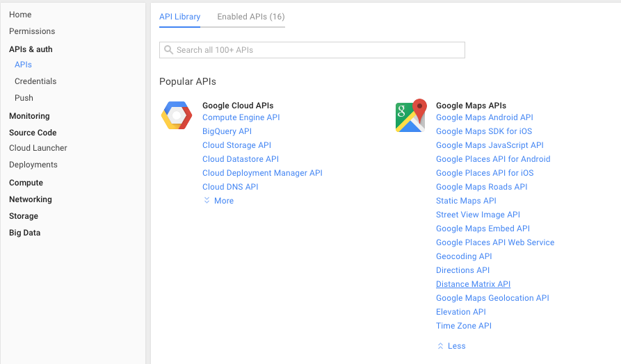This screenshot has width=621, height=364.
Task: Click the Google Maps logo icon
Action: [x=411, y=115]
